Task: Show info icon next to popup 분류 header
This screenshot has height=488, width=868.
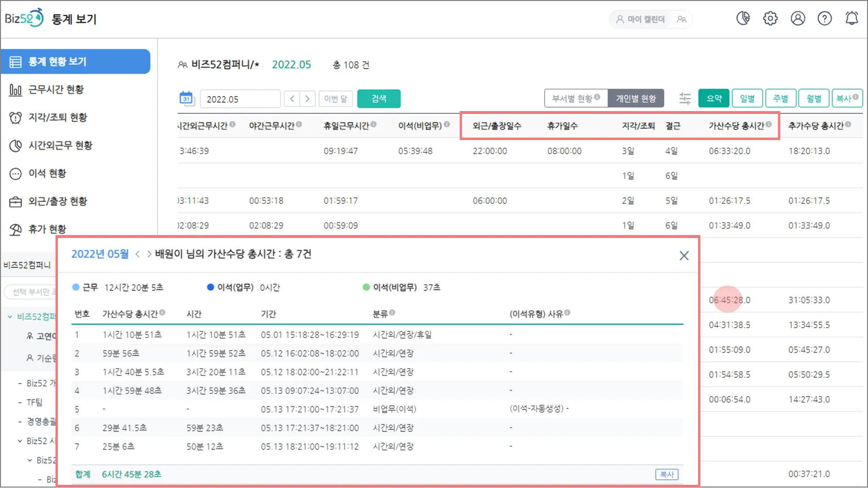Action: coord(392,313)
